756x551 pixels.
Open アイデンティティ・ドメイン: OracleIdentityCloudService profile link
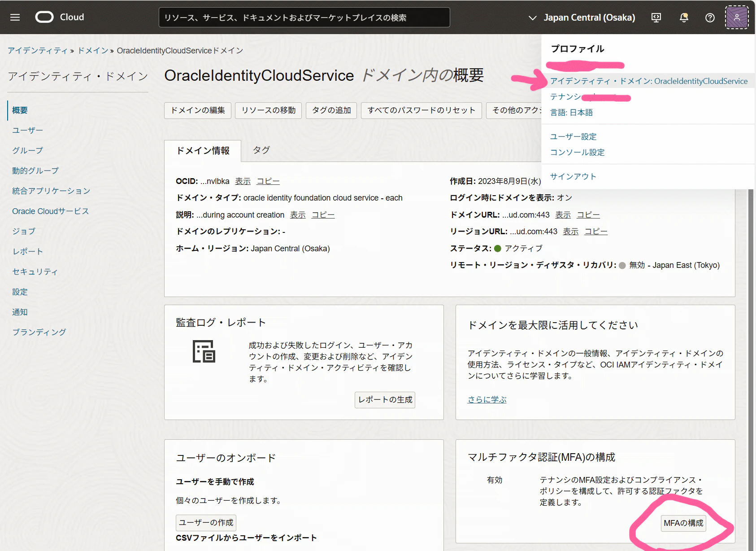click(649, 81)
